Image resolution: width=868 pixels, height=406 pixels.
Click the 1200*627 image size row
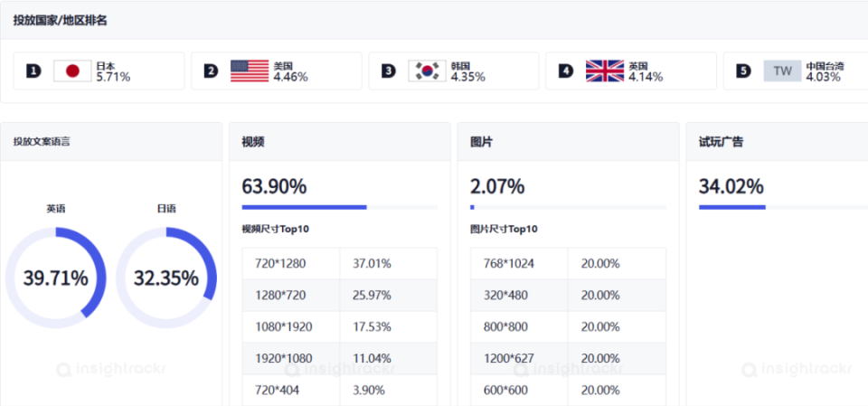pos(568,358)
